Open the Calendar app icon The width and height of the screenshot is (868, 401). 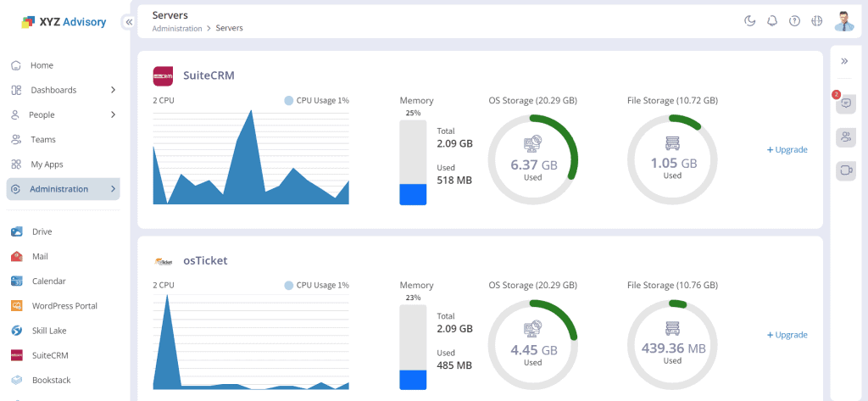coord(17,281)
